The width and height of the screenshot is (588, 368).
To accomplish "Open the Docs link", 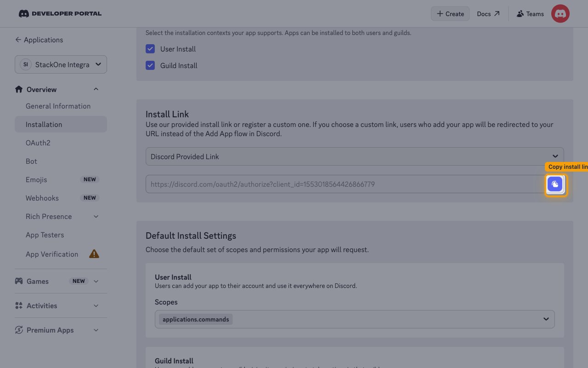I will [488, 14].
